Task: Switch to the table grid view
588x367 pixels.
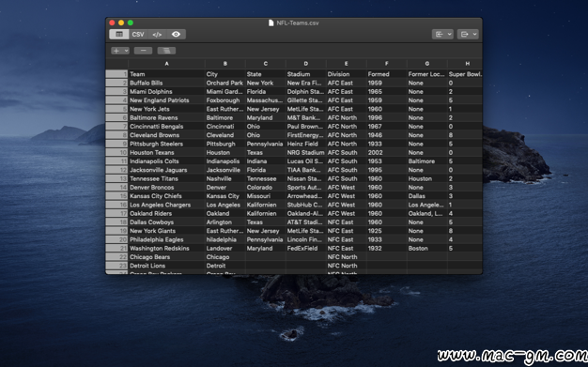Action: (119, 34)
